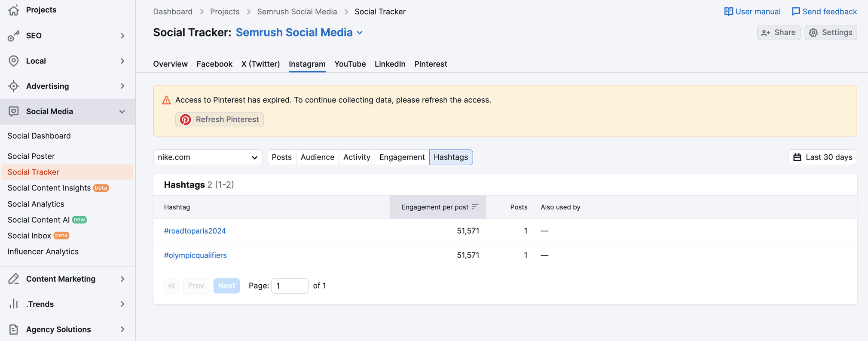
Task: Select the Engagement report toggle
Action: point(402,157)
